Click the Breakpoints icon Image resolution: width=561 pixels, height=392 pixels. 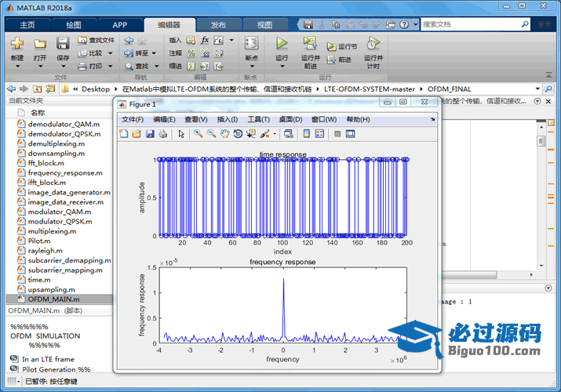[252, 43]
